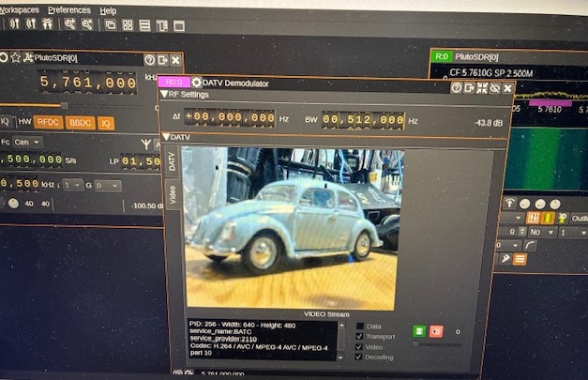Open the Fc position Cen dropdown
The height and width of the screenshot is (380, 588).
click(28, 142)
